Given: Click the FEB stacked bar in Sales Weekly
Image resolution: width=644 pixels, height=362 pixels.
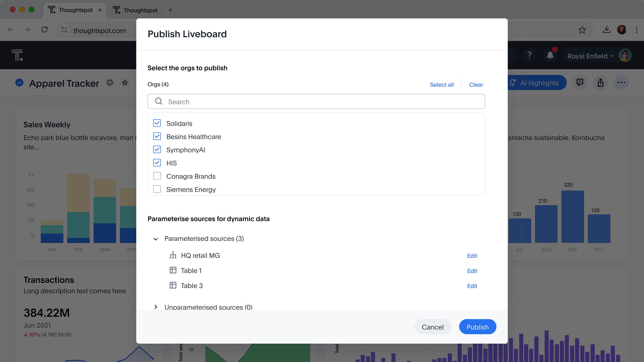Looking at the screenshot, I should (78, 208).
